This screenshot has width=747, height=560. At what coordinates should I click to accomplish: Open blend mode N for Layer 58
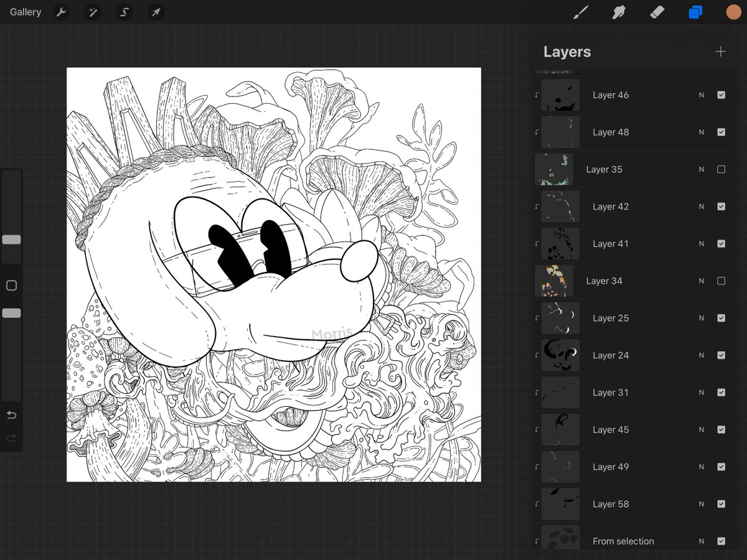[x=702, y=504]
